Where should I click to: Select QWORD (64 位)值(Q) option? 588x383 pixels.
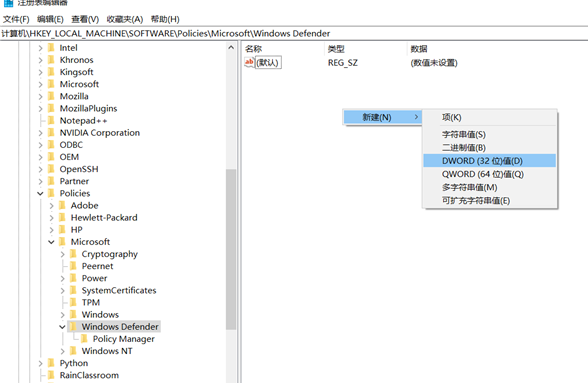[x=489, y=174]
